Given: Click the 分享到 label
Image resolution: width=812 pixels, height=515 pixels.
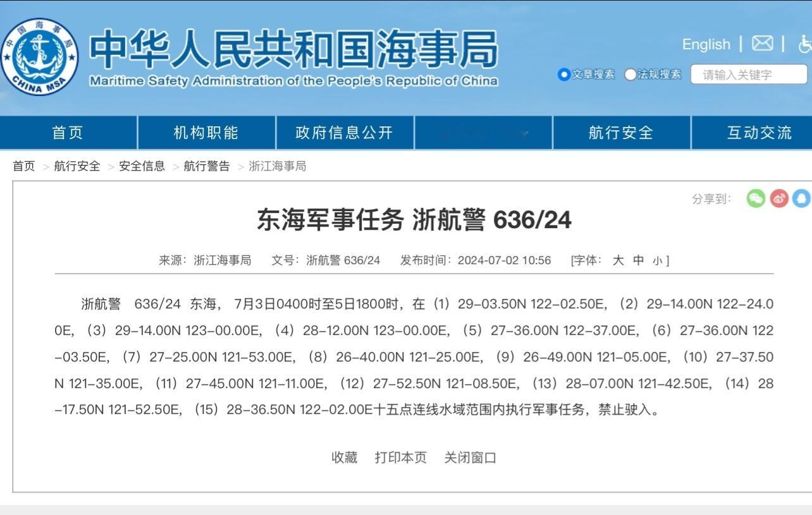Looking at the screenshot, I should [x=711, y=199].
